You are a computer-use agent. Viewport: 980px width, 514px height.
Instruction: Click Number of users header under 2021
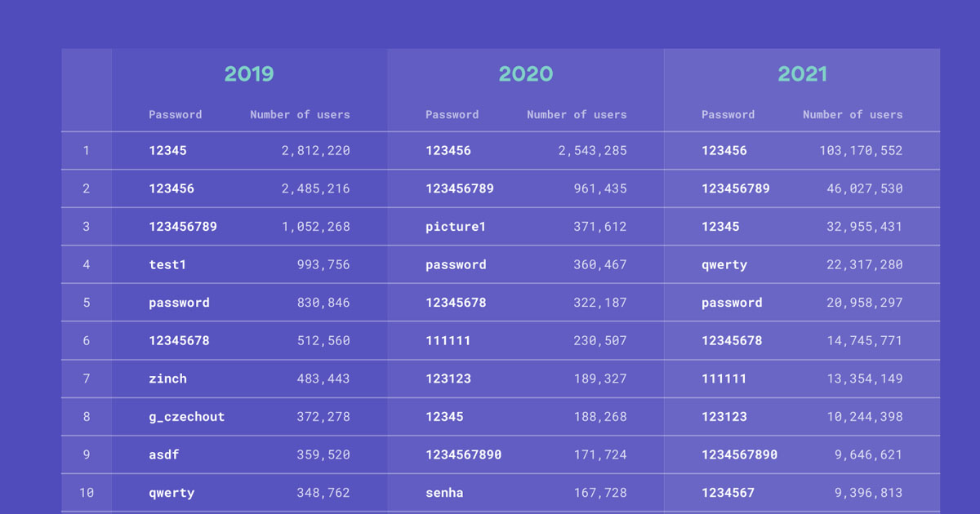coord(853,115)
